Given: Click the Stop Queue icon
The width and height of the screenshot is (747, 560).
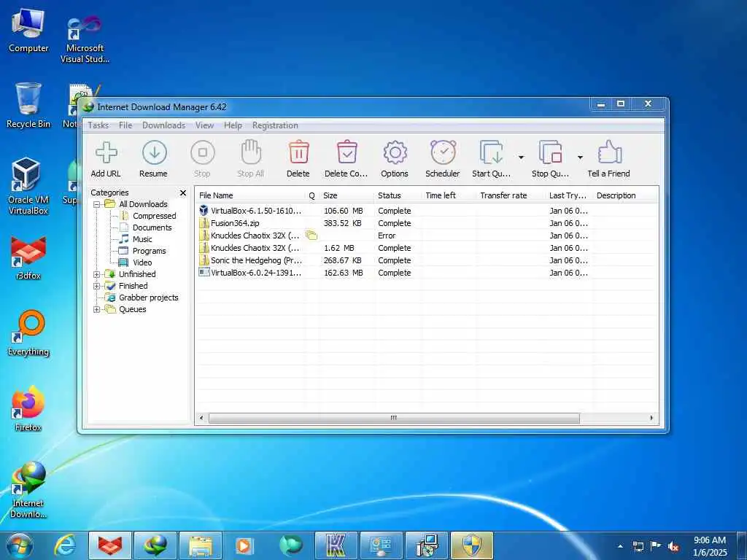Looking at the screenshot, I should coord(550,153).
